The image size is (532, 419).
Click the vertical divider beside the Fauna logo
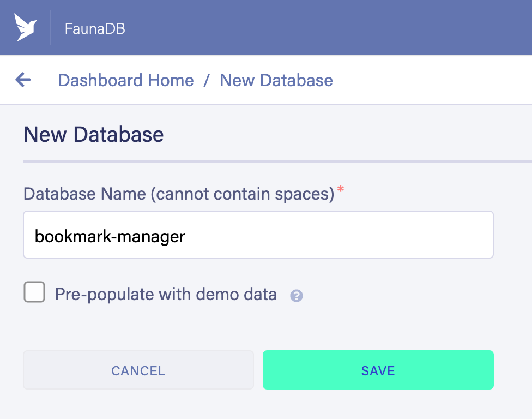(51, 27)
